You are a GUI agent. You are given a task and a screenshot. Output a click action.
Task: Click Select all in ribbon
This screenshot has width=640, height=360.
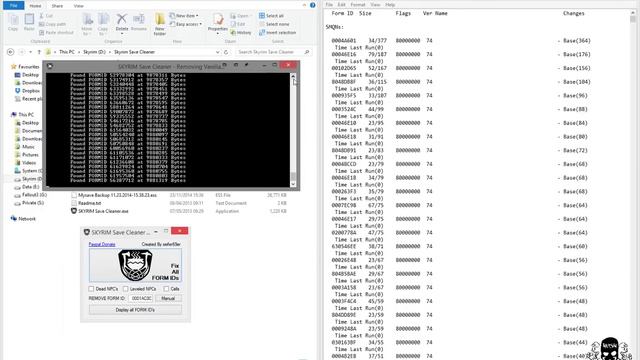(271, 16)
